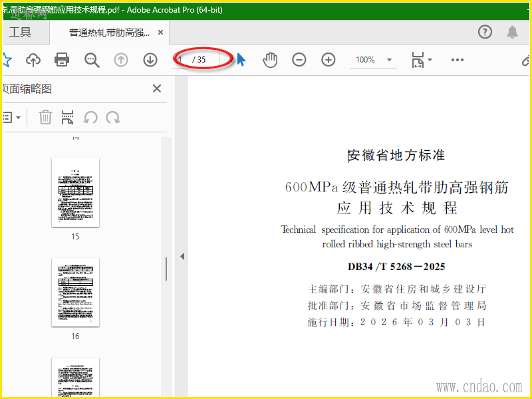Click the upload to cloud icon

(x=33, y=60)
